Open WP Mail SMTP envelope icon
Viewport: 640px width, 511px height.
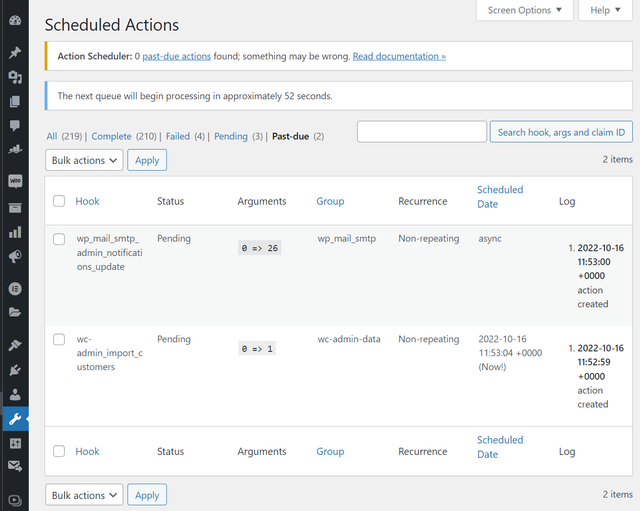tap(15, 466)
